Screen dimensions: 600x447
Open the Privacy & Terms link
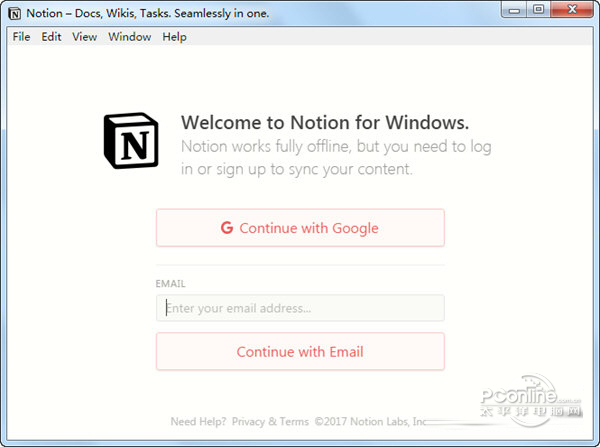point(270,421)
